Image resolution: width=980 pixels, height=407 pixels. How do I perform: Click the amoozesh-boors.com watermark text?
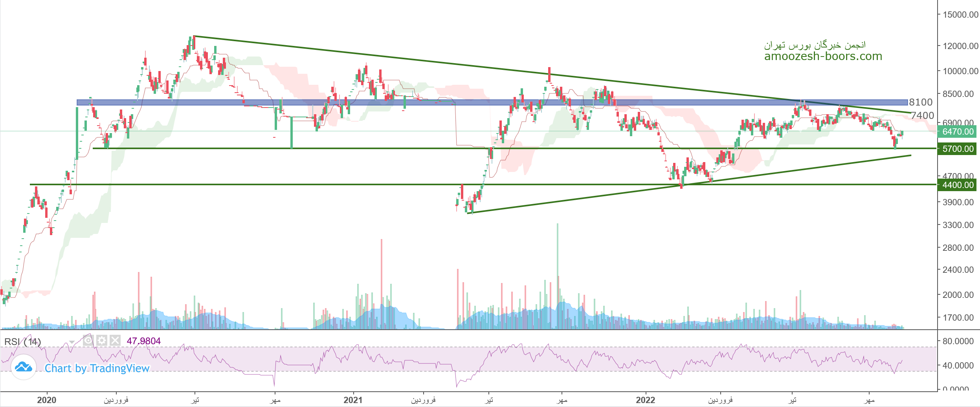pyautogui.click(x=823, y=57)
